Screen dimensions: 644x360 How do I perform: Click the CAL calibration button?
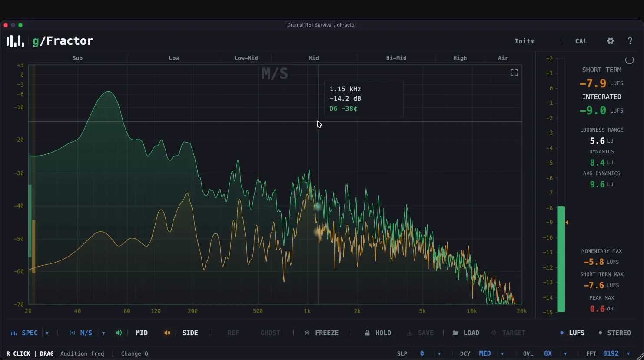[x=581, y=41]
